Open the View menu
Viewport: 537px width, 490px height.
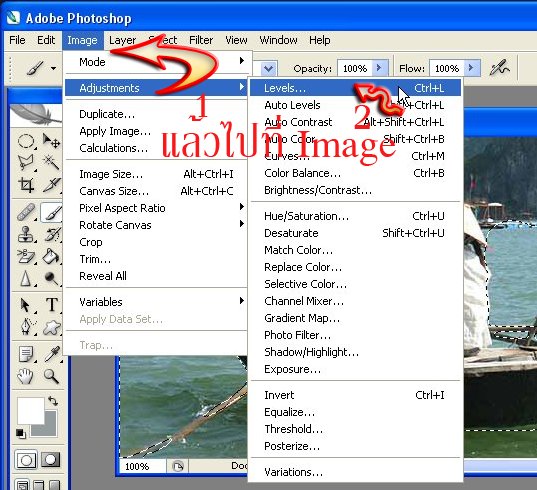[x=236, y=40]
